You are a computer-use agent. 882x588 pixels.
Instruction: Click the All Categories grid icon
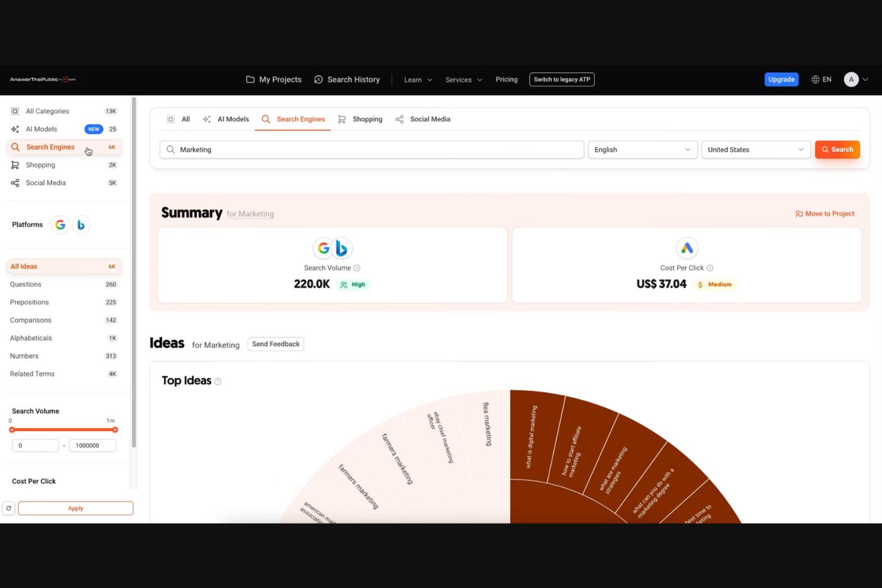point(15,111)
